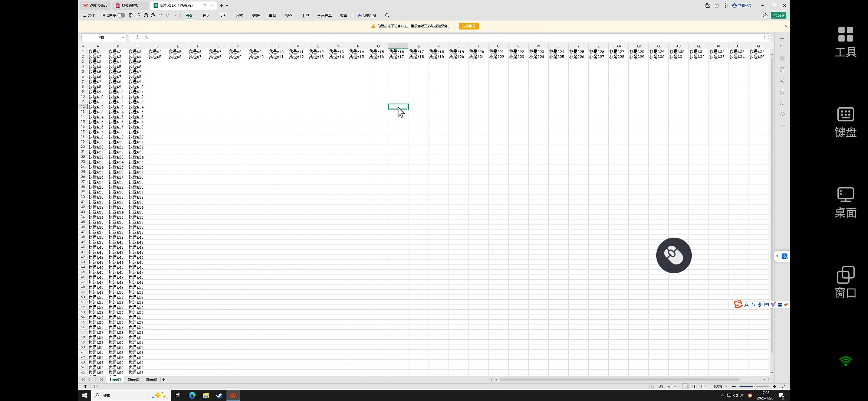Enter full screen view from status bar
This screenshot has width=868, height=401.
pos(783,387)
